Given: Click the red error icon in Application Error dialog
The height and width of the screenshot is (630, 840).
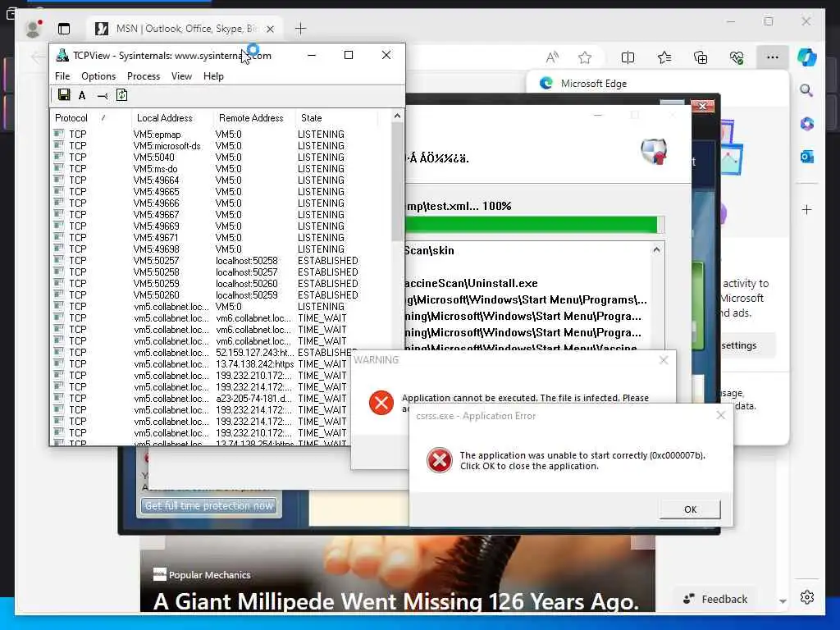Looking at the screenshot, I should pyautogui.click(x=440, y=461).
